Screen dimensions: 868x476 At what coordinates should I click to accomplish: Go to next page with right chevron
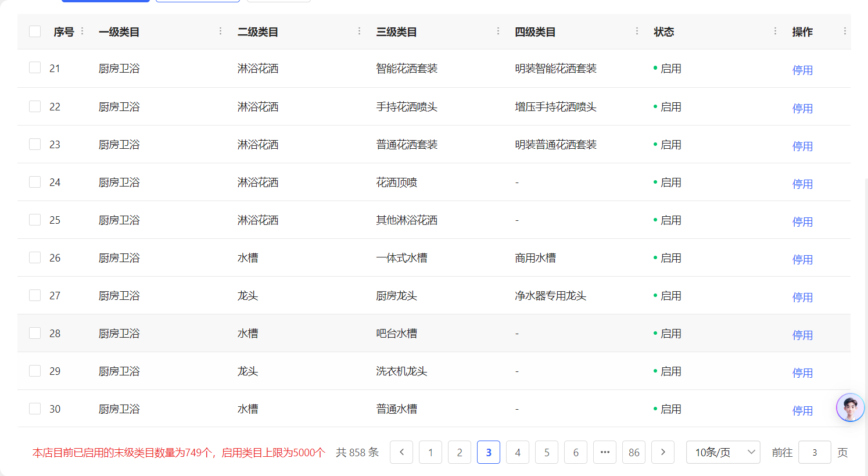(663, 452)
